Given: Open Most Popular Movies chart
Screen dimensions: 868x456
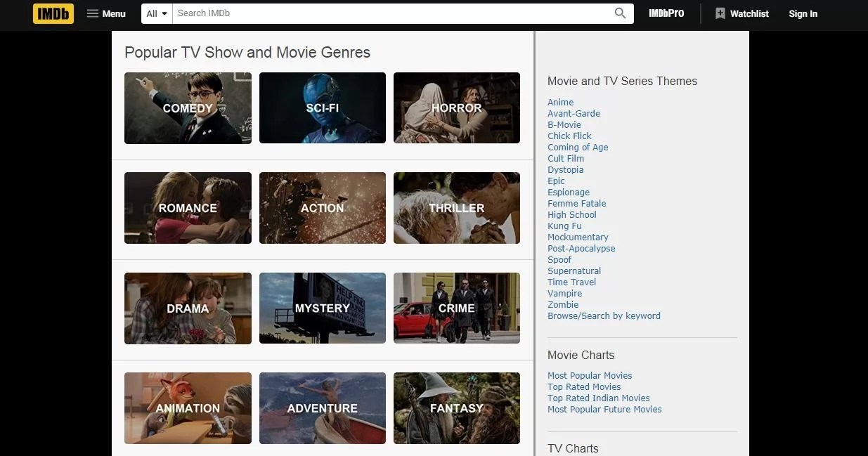Looking at the screenshot, I should 590,375.
